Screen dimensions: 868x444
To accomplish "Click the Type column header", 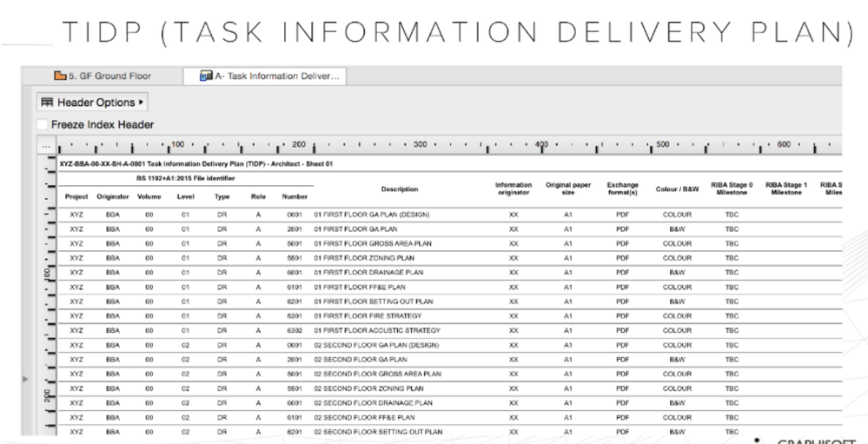I will (222, 196).
